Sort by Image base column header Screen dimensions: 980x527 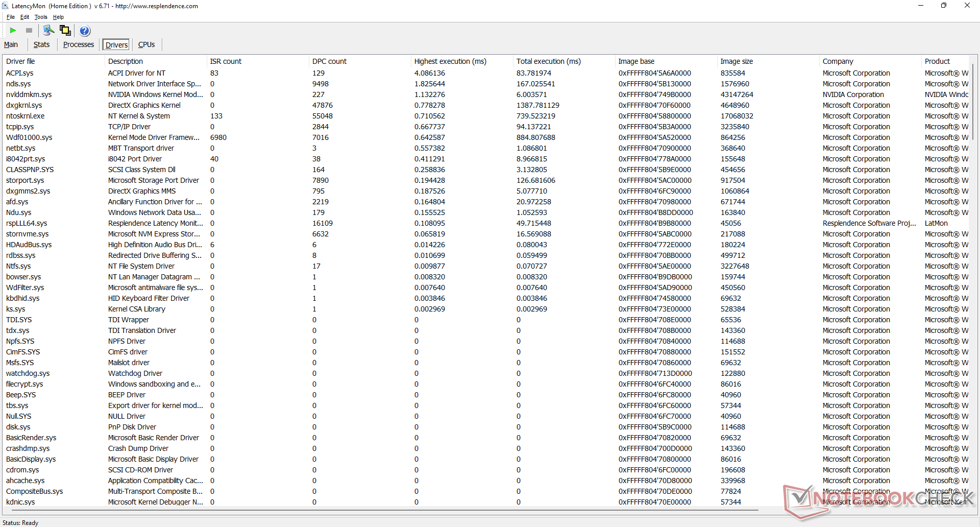666,61
